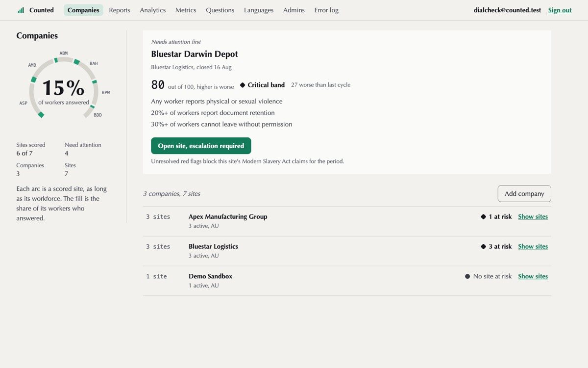The width and height of the screenshot is (588, 368).
Task: Click the diamond marker beside 1 at risk
Action: pyautogui.click(x=484, y=216)
